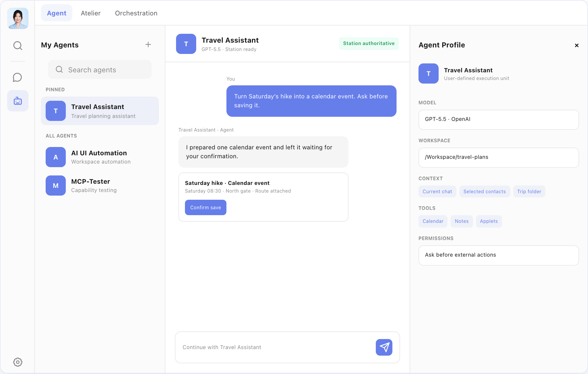Focus the Search agents field
The image size is (588, 374).
point(100,70)
